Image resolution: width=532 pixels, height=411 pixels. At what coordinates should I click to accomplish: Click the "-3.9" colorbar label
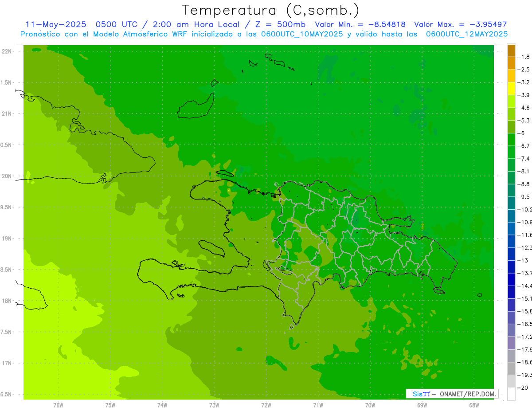[524, 95]
